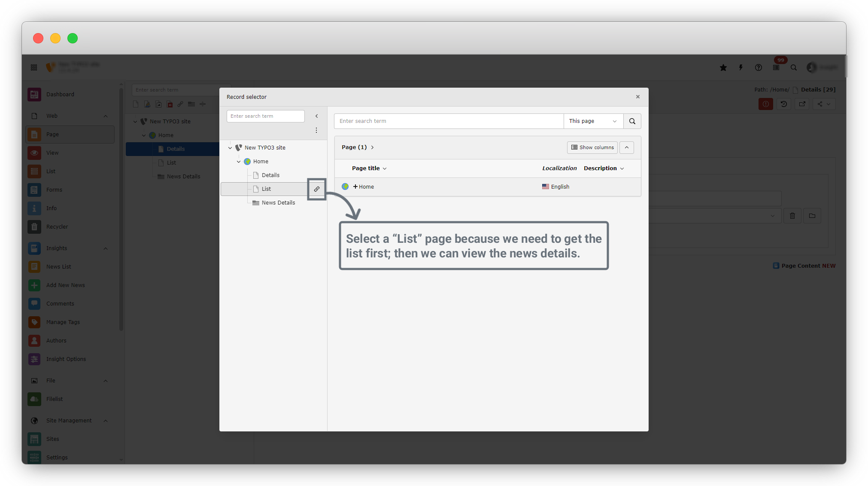The height and width of the screenshot is (486, 868).
Task: Click the tree filter search term field
Action: click(x=265, y=116)
